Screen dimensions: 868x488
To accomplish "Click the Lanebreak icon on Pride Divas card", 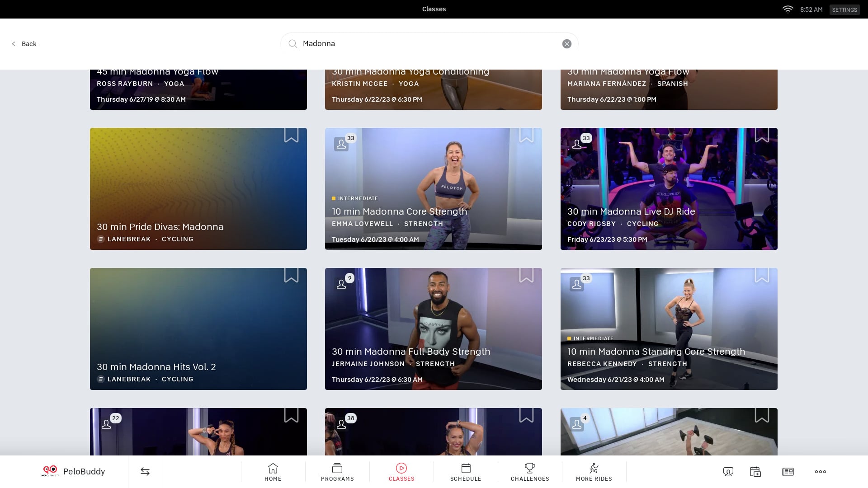I will tap(101, 239).
